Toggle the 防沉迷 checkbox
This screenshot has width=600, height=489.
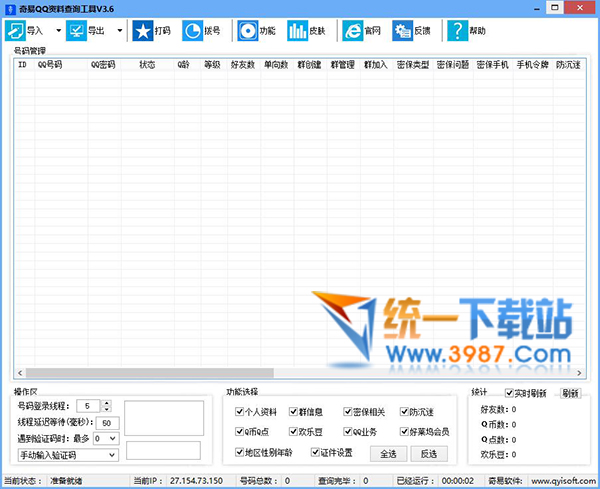403,411
